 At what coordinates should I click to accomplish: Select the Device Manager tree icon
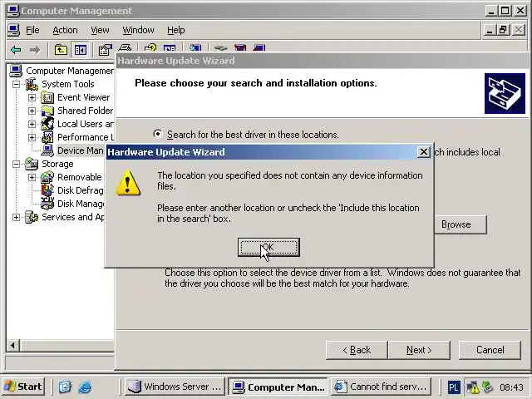47,150
